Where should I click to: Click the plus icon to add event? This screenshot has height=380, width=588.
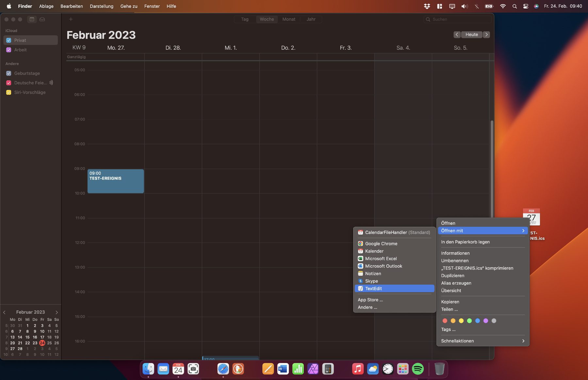coord(71,19)
